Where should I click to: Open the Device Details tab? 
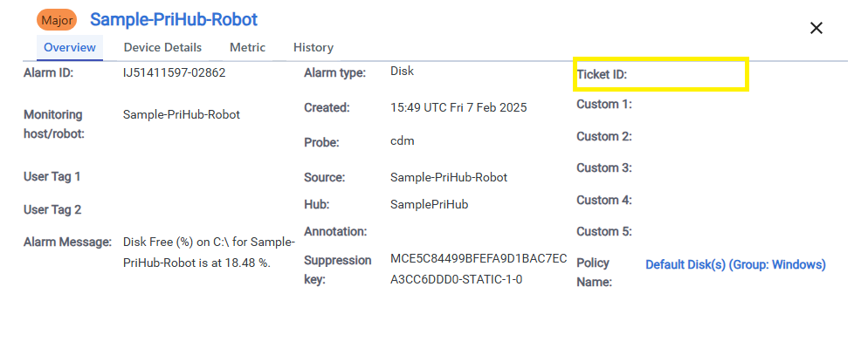tap(162, 47)
